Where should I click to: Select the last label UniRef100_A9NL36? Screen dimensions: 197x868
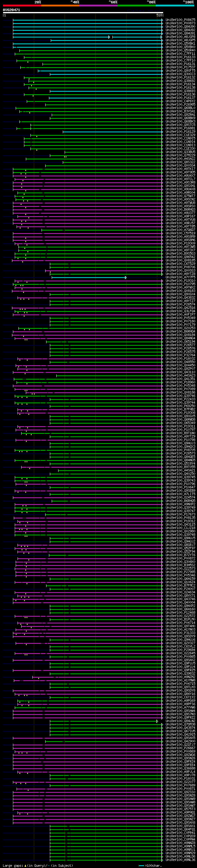[x=180, y=860]
